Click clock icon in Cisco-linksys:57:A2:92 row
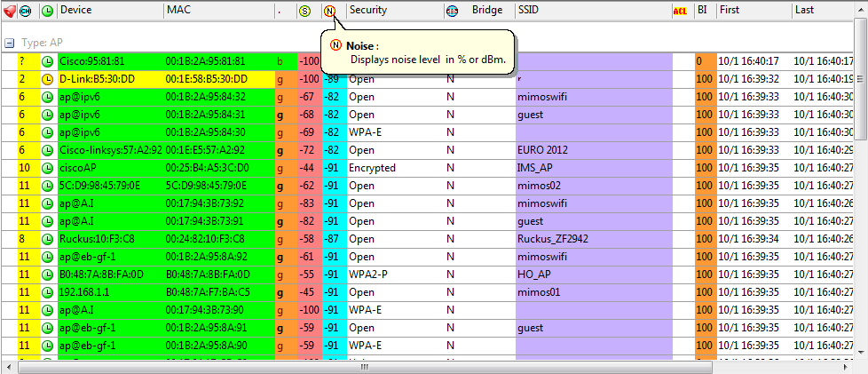868x374 pixels. click(x=48, y=150)
